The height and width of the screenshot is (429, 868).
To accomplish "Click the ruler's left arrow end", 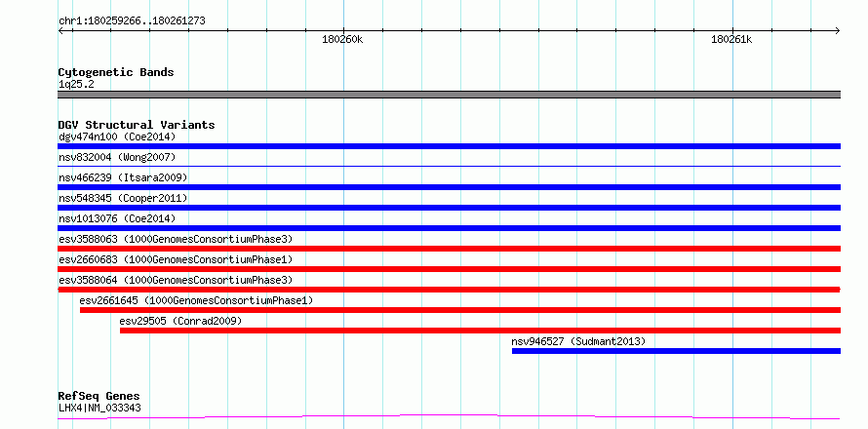I will pyautogui.click(x=60, y=30).
